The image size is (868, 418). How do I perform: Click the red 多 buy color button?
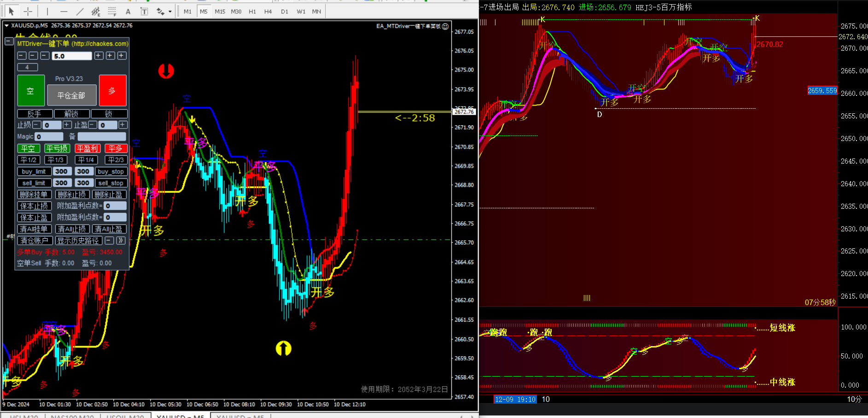[x=112, y=91]
